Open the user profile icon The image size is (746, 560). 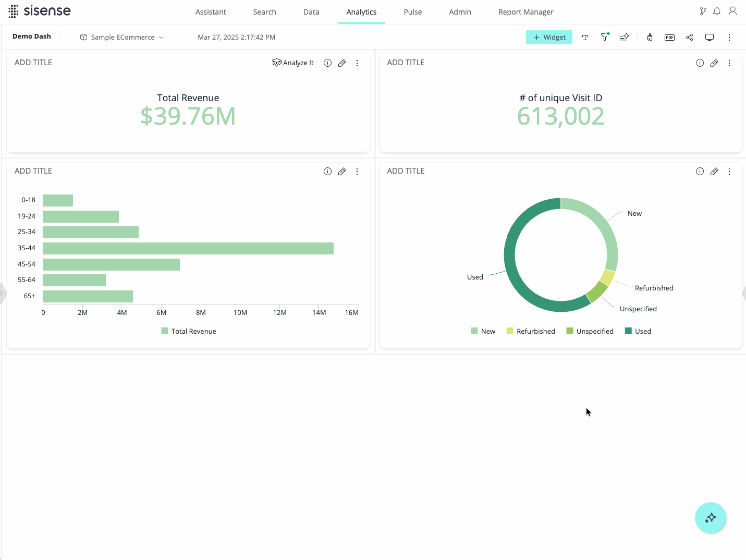(x=732, y=11)
